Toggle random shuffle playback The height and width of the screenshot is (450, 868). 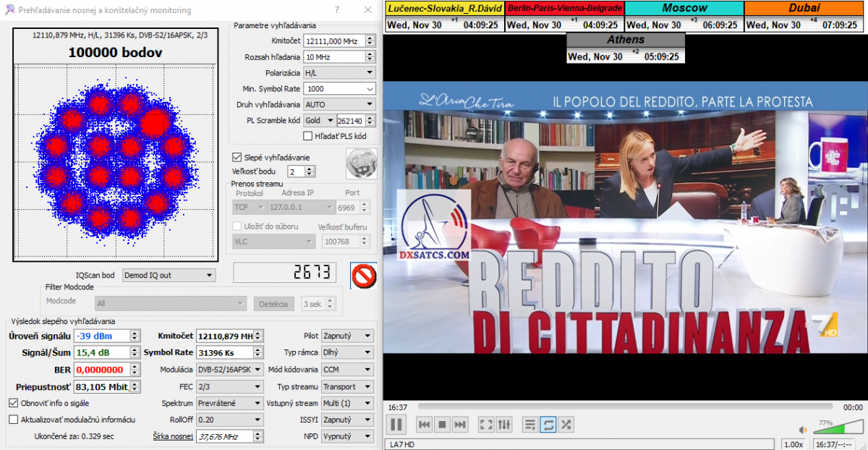pyautogui.click(x=566, y=425)
